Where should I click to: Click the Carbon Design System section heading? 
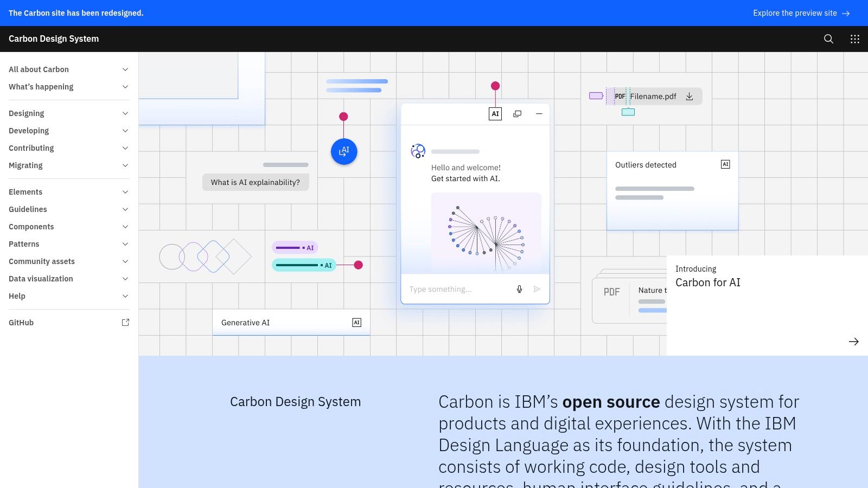(295, 402)
